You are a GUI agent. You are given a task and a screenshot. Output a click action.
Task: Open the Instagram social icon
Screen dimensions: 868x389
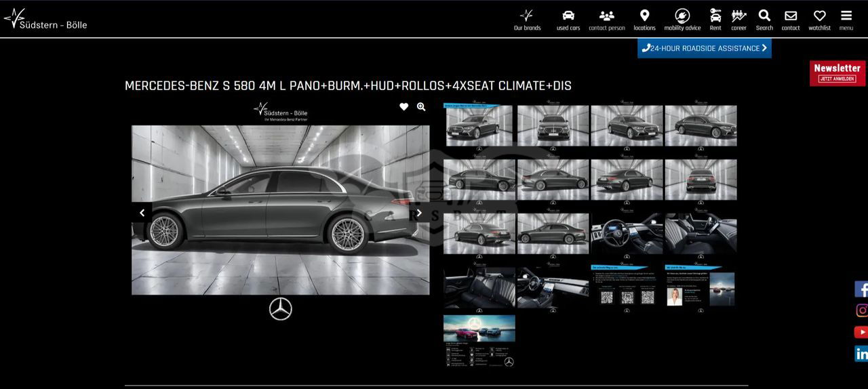pyautogui.click(x=861, y=310)
